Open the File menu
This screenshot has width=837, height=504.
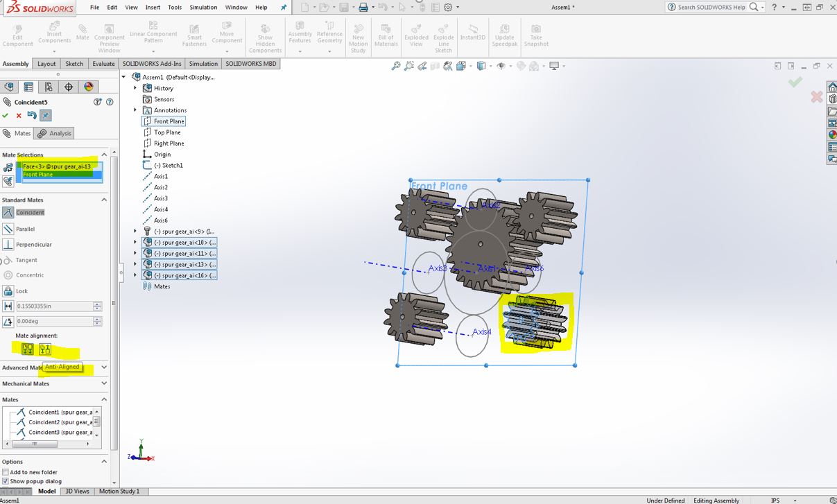(x=94, y=7)
